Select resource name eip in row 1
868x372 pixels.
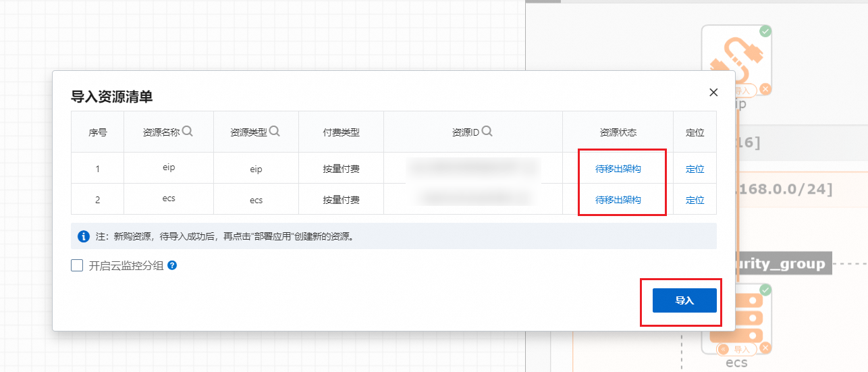click(169, 167)
